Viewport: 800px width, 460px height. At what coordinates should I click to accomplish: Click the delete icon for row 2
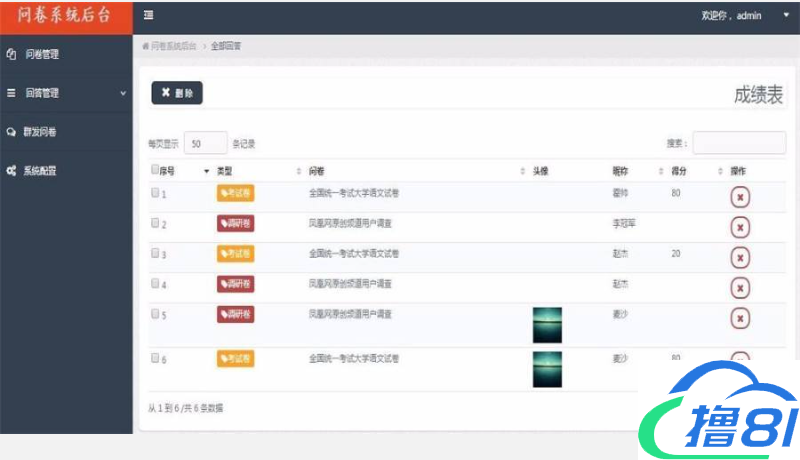click(x=740, y=227)
